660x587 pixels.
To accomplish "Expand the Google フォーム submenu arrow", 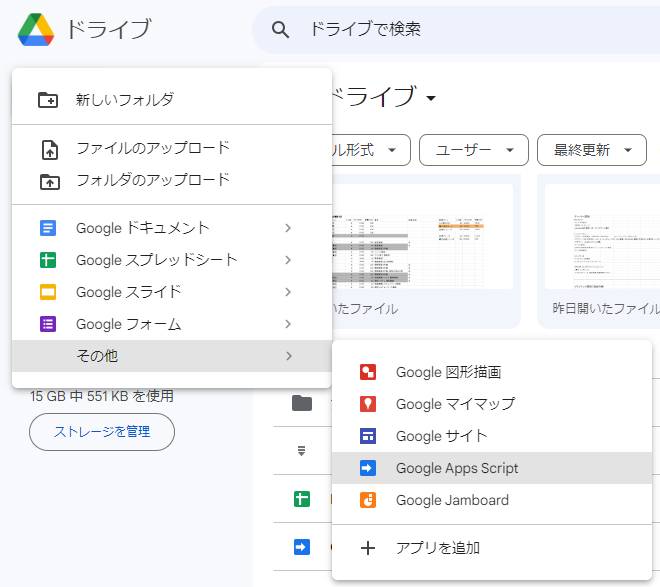I will 288,324.
